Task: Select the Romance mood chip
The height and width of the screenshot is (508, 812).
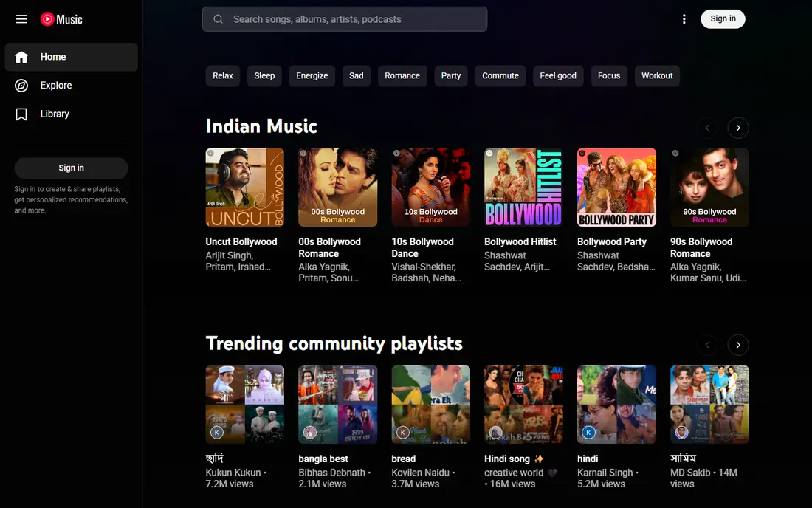Action: (402, 75)
